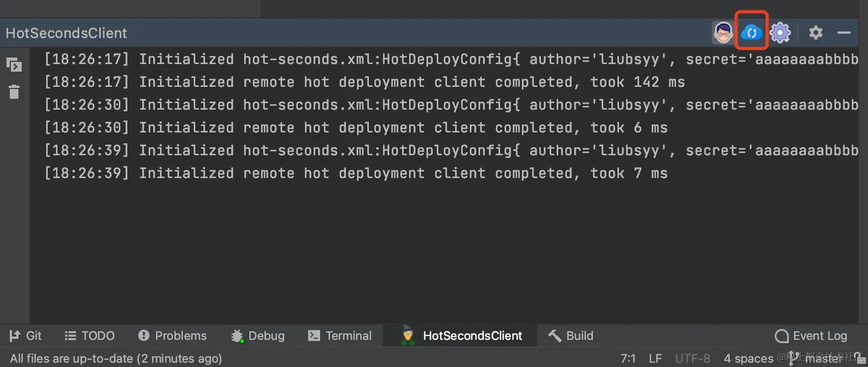Screen dimensions: 868x367
Task: Click the gray settings gear icon
Action: click(x=815, y=33)
